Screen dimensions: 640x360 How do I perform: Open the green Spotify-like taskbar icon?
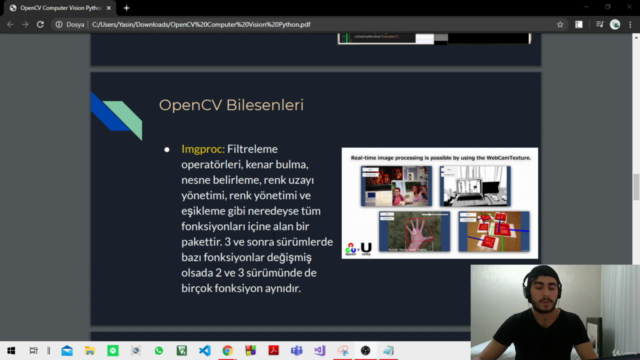[x=113, y=351]
